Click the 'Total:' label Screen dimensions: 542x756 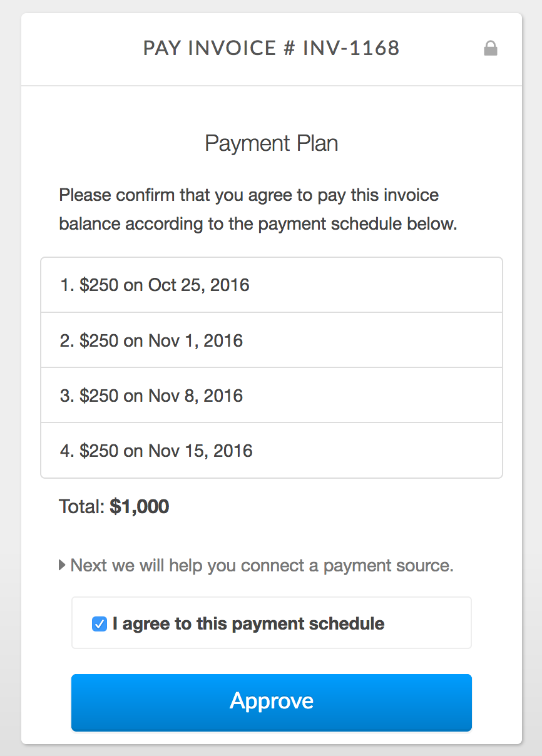coord(82,506)
